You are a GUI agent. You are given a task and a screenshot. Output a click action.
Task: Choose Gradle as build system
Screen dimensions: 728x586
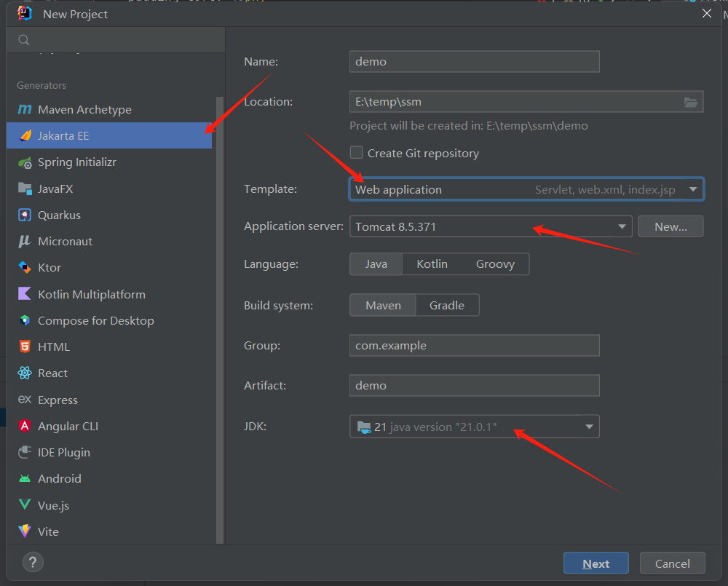click(447, 306)
